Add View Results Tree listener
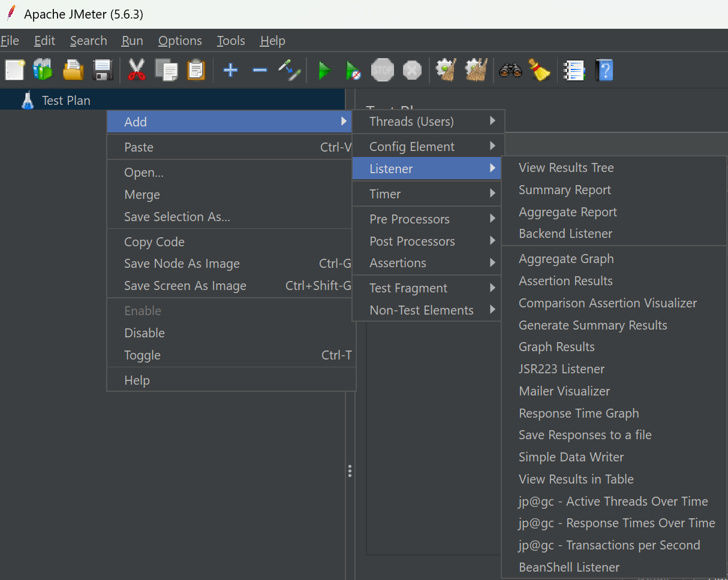This screenshot has height=580, width=728. [614, 168]
